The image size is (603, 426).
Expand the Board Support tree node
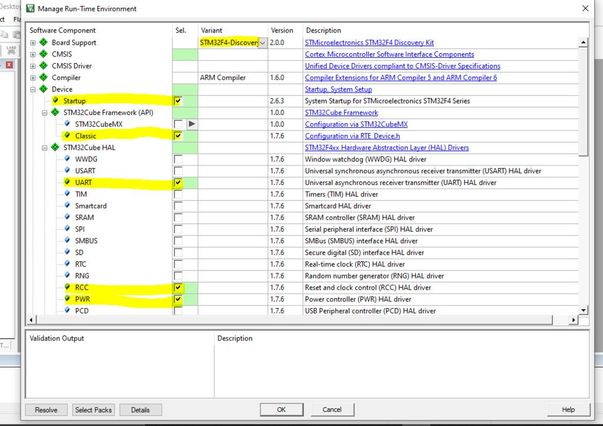[x=33, y=43]
